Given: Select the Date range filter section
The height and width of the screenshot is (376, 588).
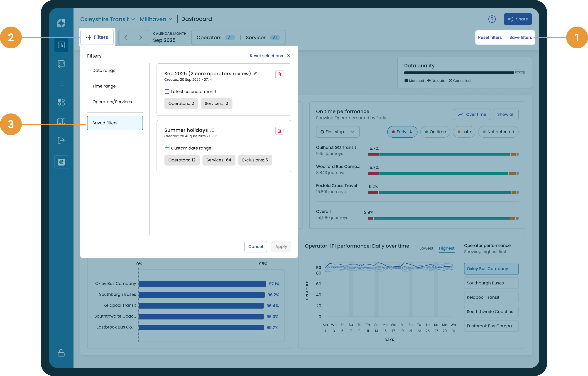Looking at the screenshot, I should click(x=104, y=70).
